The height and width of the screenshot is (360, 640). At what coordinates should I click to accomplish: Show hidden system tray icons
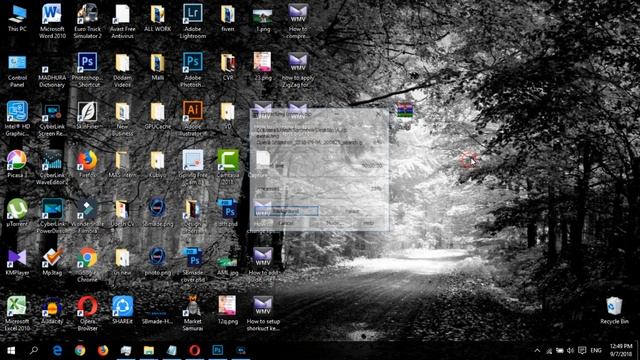click(x=537, y=351)
